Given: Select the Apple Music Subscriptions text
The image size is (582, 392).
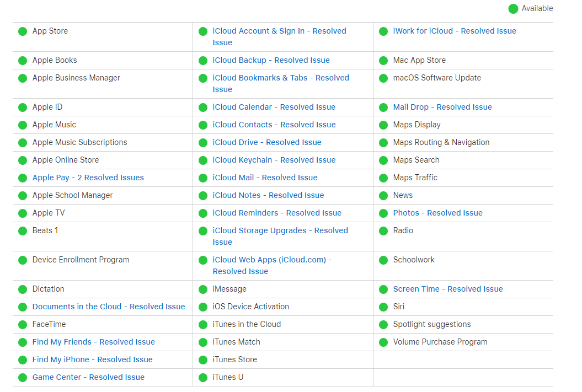Looking at the screenshot, I should 79,142.
